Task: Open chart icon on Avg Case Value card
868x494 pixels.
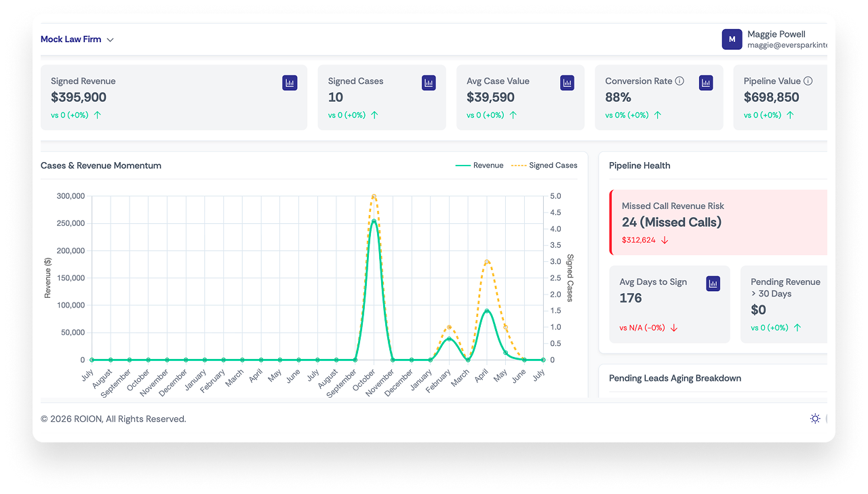Action: (x=568, y=83)
